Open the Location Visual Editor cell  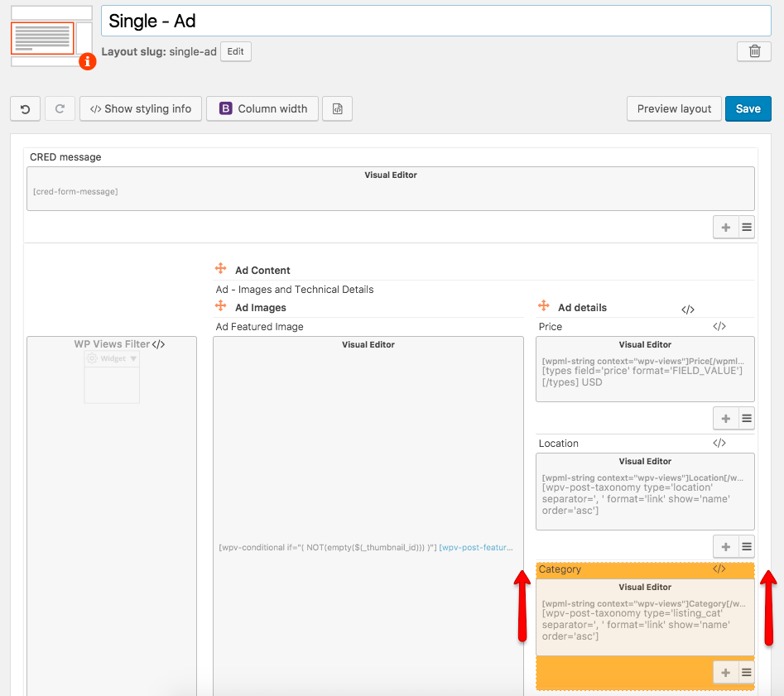[x=645, y=492]
